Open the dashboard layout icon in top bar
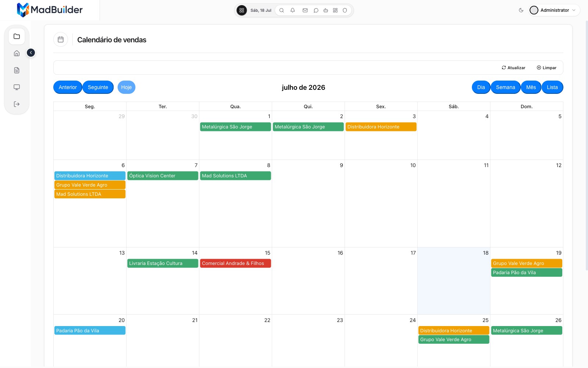588x368 pixels. (x=335, y=10)
